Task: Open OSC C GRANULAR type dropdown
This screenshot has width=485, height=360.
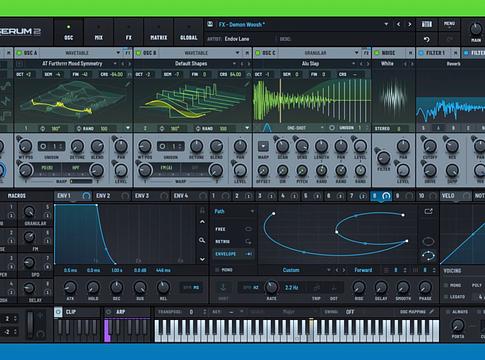Action: (x=356, y=53)
